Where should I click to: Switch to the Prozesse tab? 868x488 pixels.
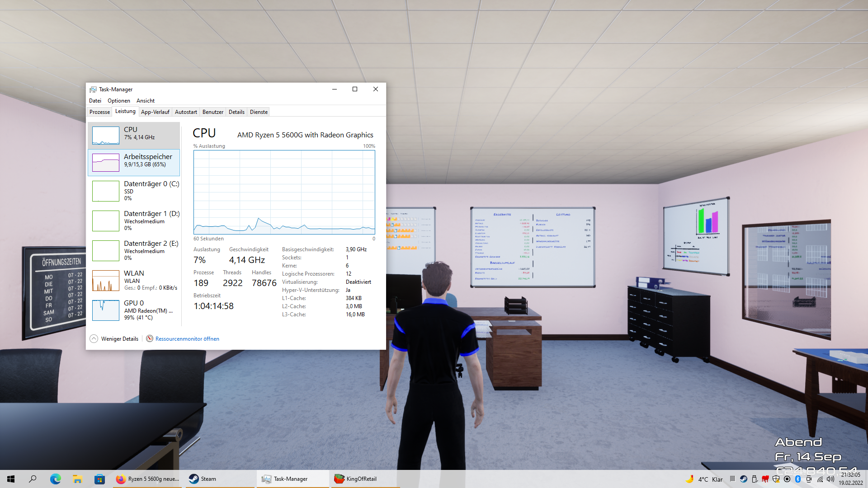tap(99, 112)
